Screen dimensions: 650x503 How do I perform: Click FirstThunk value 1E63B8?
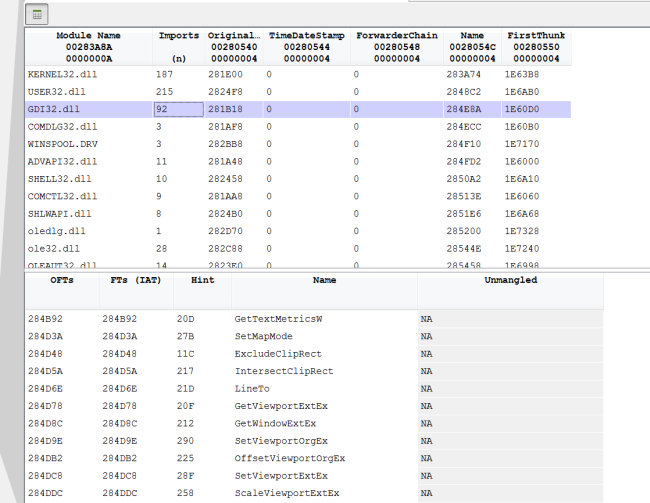click(521, 75)
